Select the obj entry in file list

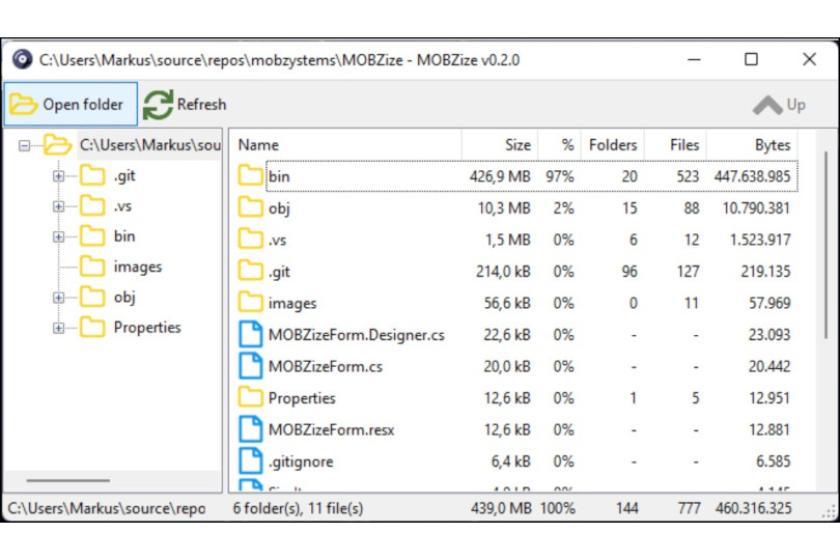click(279, 208)
